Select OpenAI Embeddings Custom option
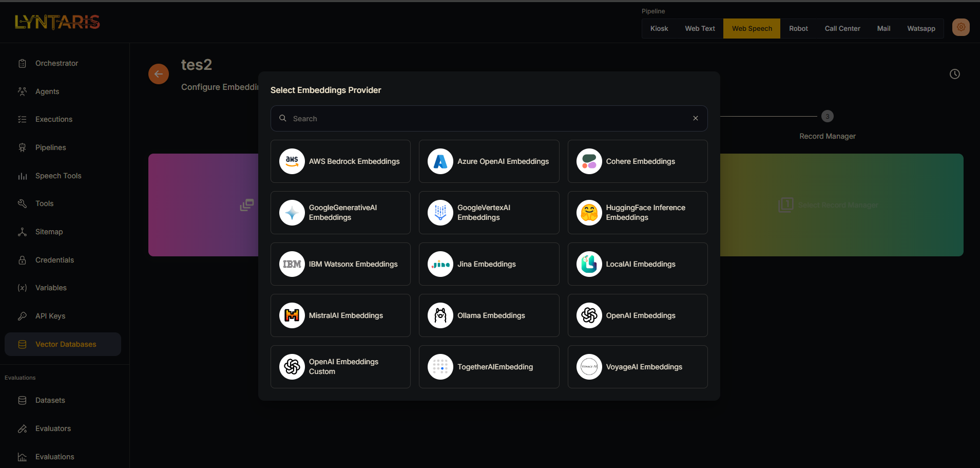This screenshot has height=468, width=980. (x=340, y=367)
